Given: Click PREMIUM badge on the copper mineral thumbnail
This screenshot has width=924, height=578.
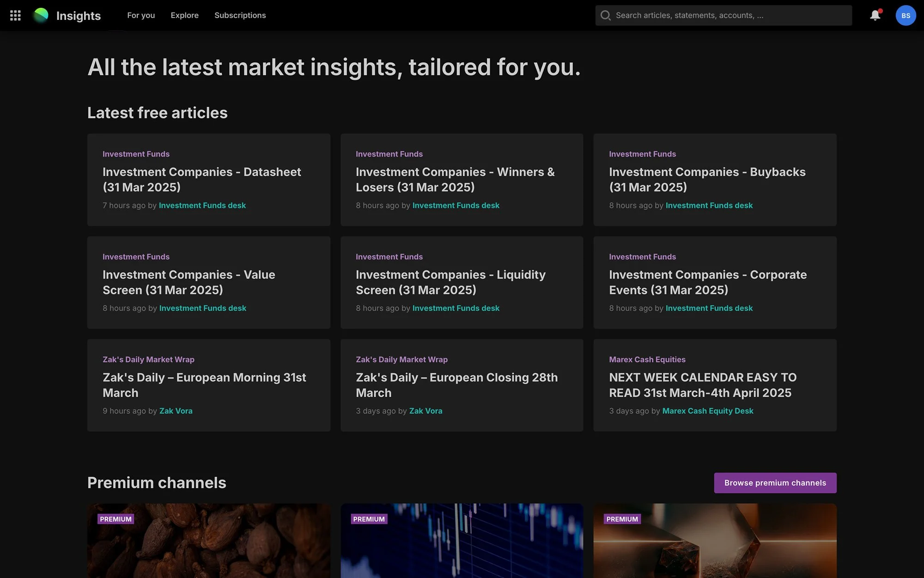Looking at the screenshot, I should [622, 519].
